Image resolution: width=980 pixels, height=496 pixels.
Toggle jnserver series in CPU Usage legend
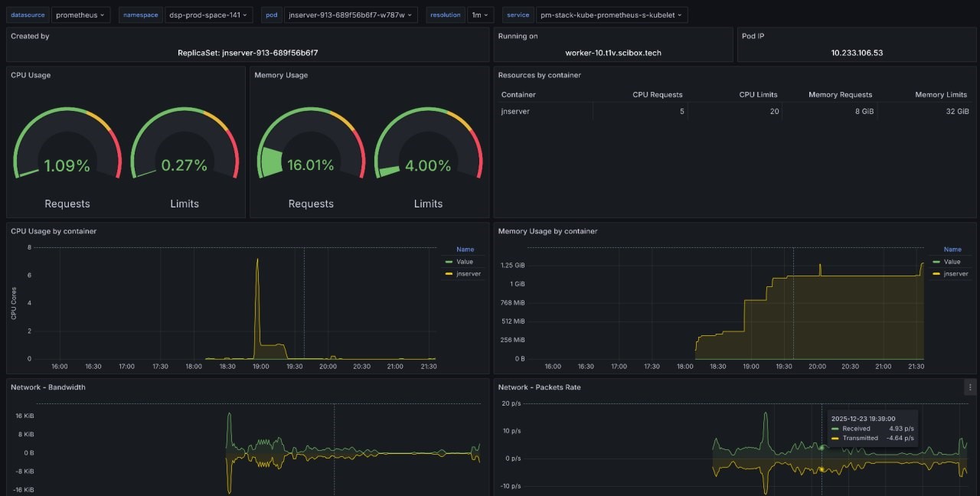468,273
